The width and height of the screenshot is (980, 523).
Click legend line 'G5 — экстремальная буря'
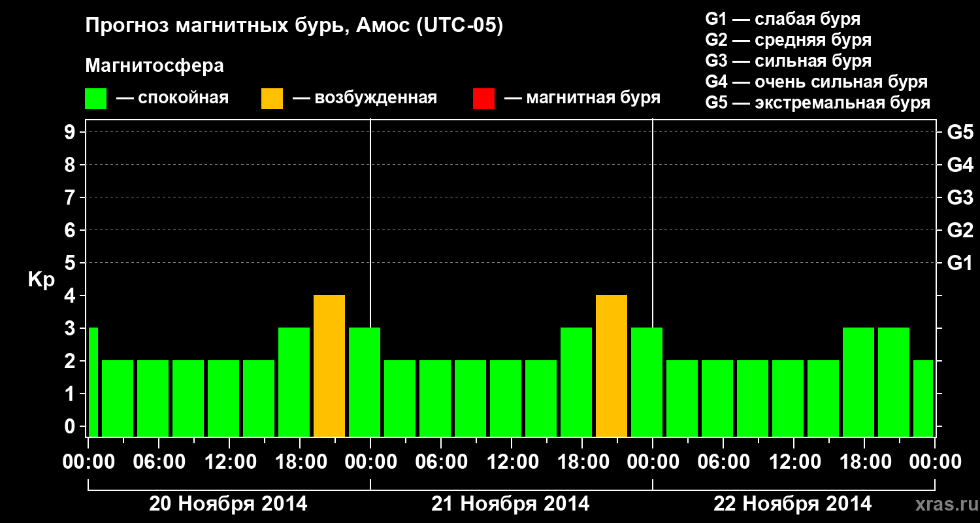pos(818,103)
